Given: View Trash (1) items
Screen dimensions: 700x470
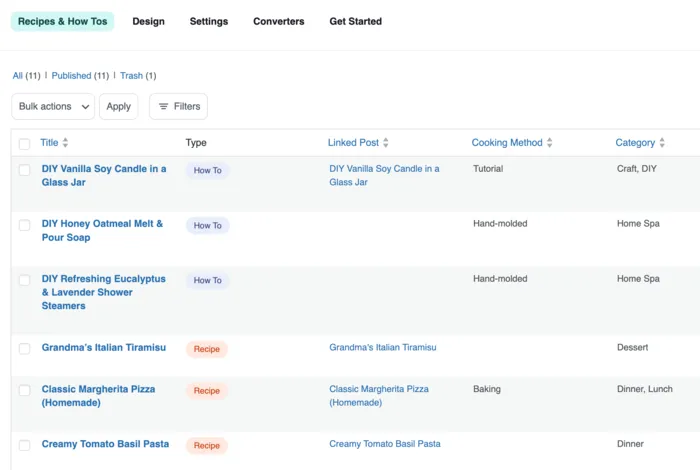Looking at the screenshot, I should pos(138,75).
